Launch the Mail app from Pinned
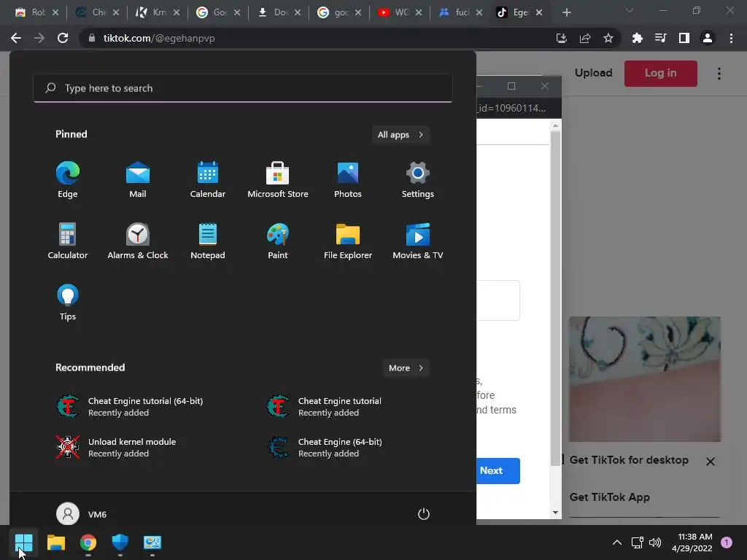The image size is (747, 560). click(138, 179)
